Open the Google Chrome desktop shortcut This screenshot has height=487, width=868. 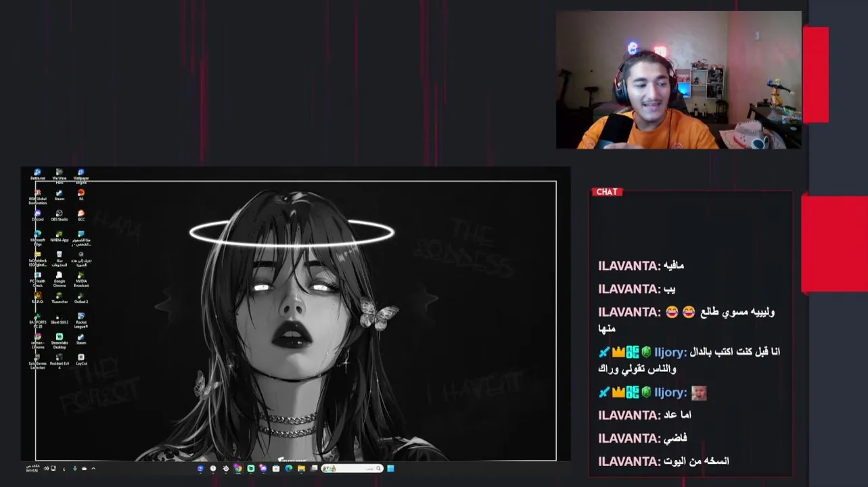(x=60, y=279)
